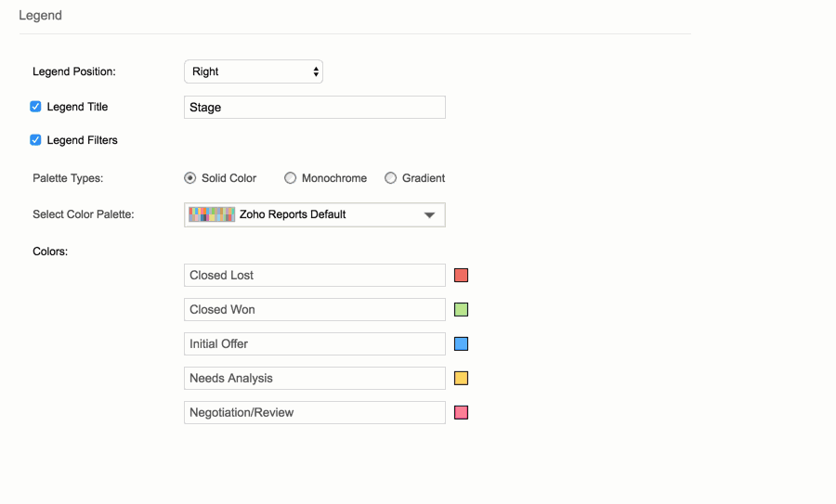Choose the Monochrome palette type
The image size is (836, 504).
click(291, 178)
